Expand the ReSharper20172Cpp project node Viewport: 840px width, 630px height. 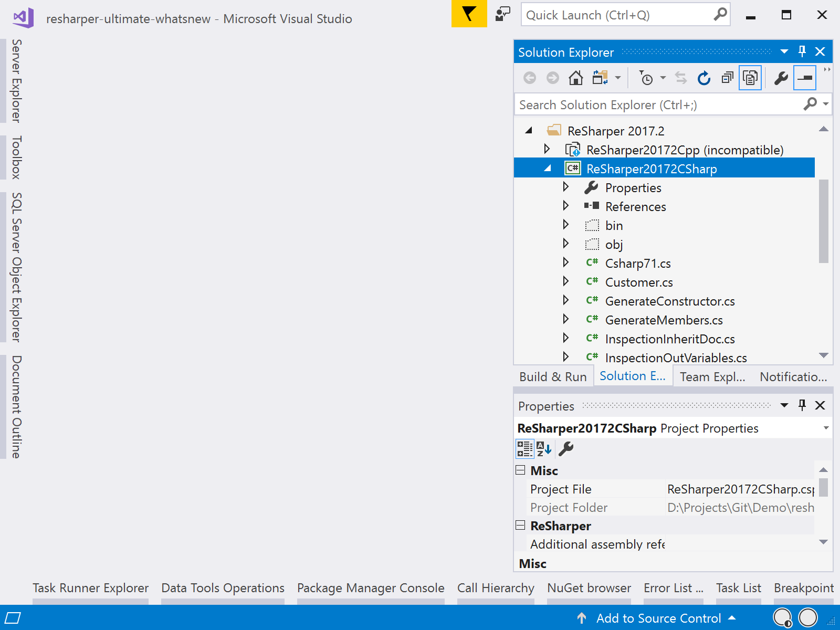click(547, 149)
